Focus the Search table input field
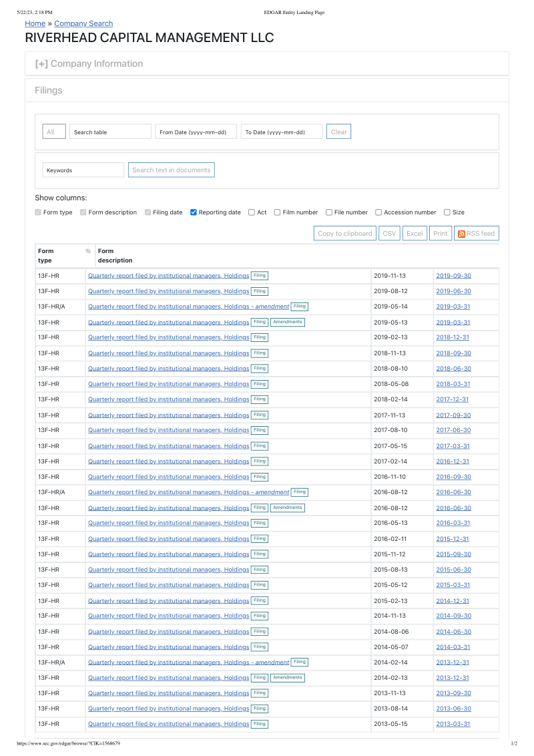The image size is (534, 756). [110, 132]
